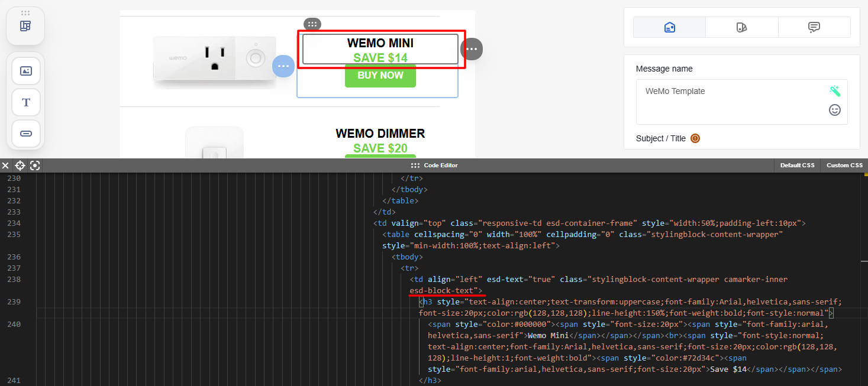
Task: Select the SAVE $14 text
Action: point(380,58)
